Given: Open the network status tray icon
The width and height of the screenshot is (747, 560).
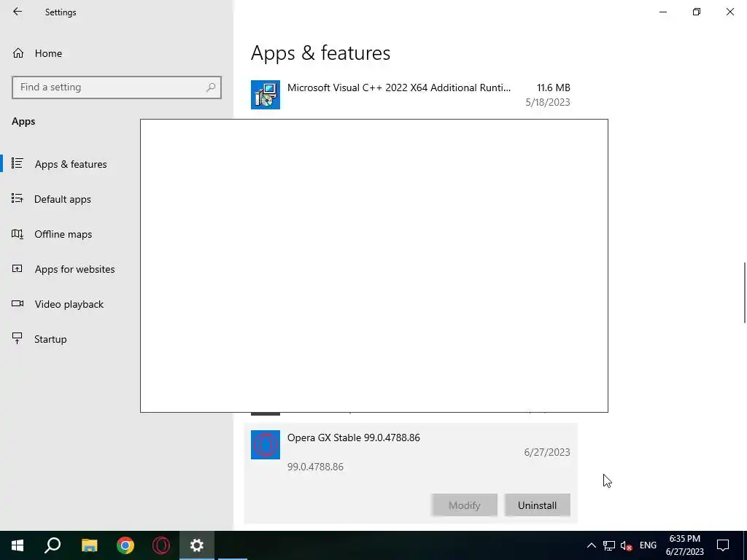Looking at the screenshot, I should click(609, 545).
